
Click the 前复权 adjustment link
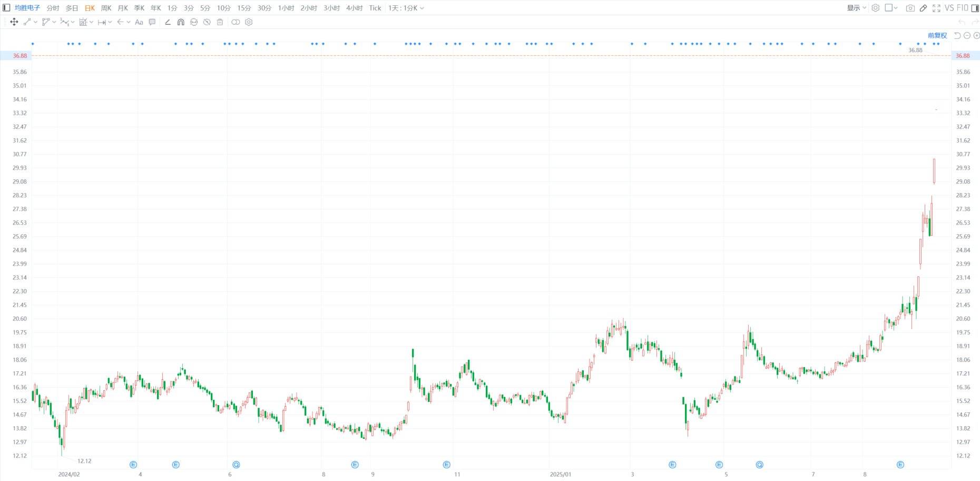click(937, 35)
